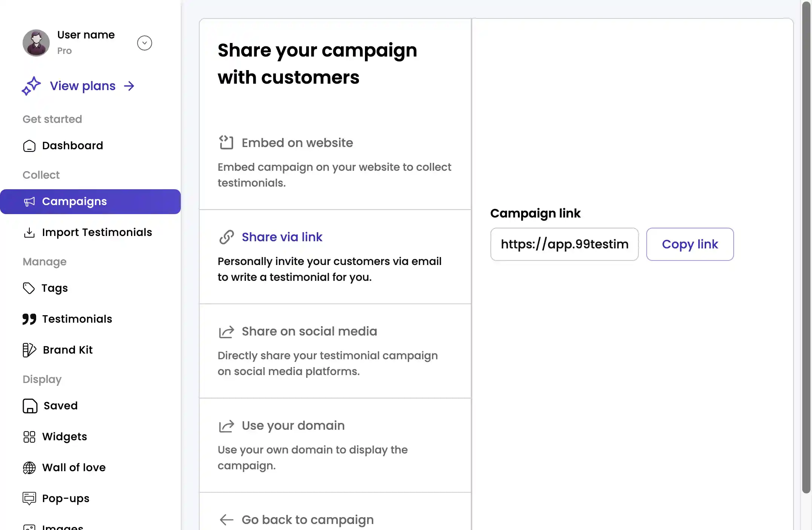The width and height of the screenshot is (812, 530).
Task: Select the Share via link option
Action: [282, 237]
